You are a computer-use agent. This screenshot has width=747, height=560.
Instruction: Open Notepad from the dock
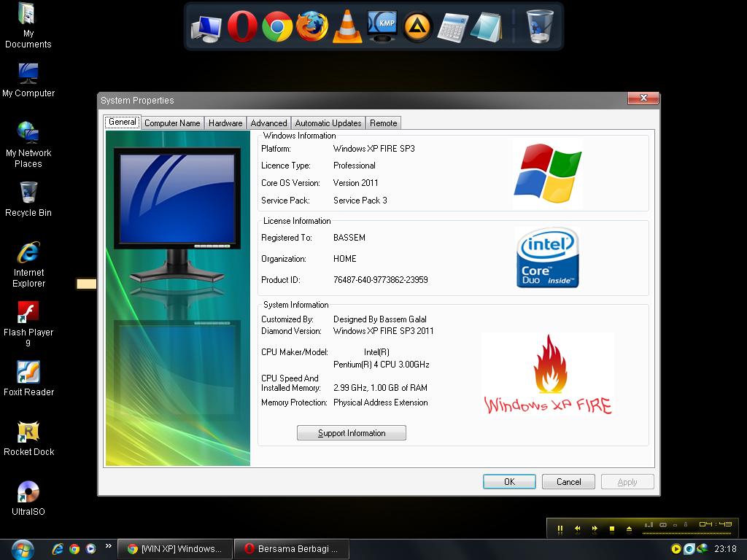(487, 27)
